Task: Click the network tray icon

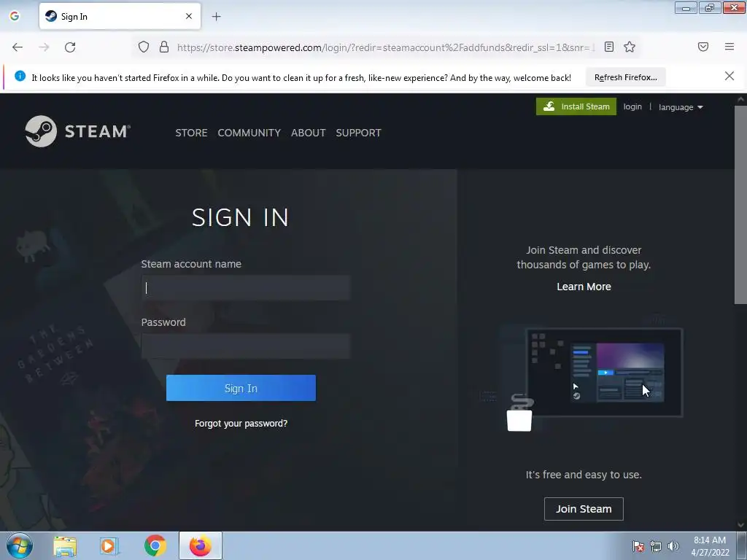Action: (656, 546)
